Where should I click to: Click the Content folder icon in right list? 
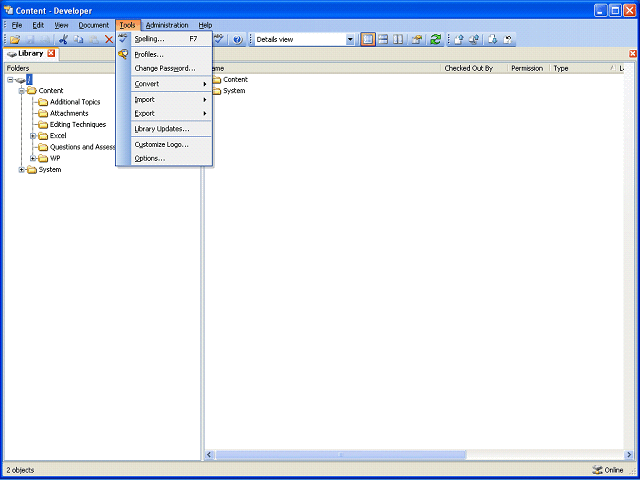[216, 80]
